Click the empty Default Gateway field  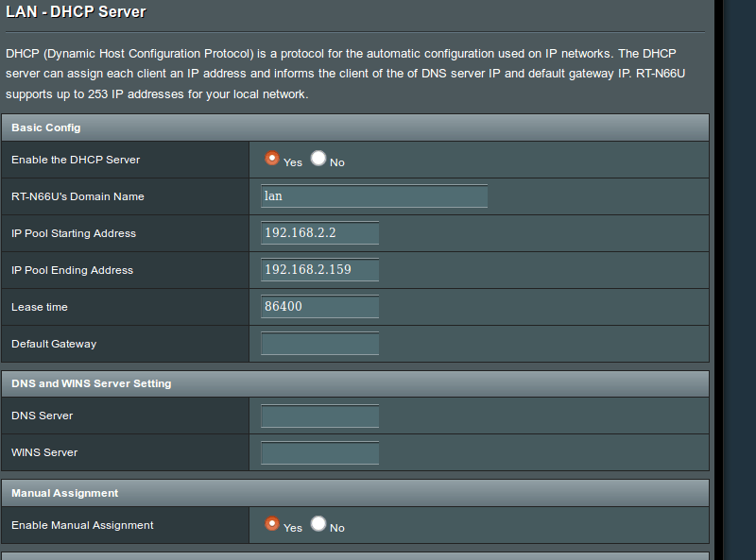(x=319, y=344)
